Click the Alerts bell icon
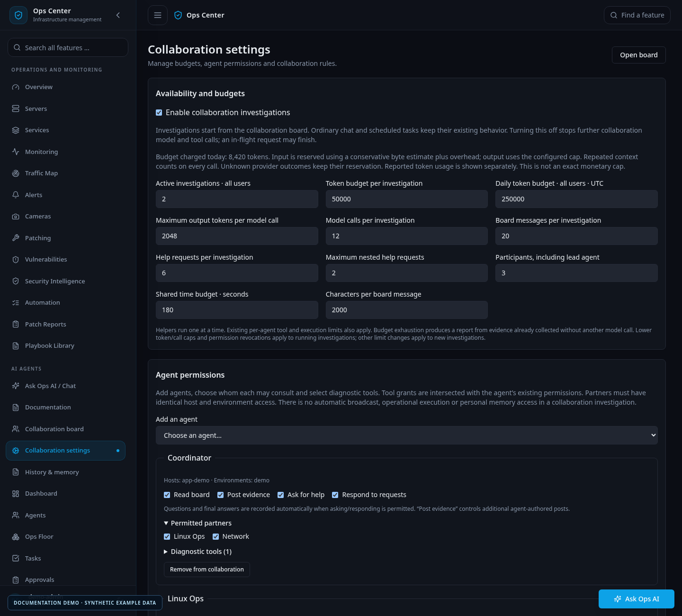 tap(16, 195)
